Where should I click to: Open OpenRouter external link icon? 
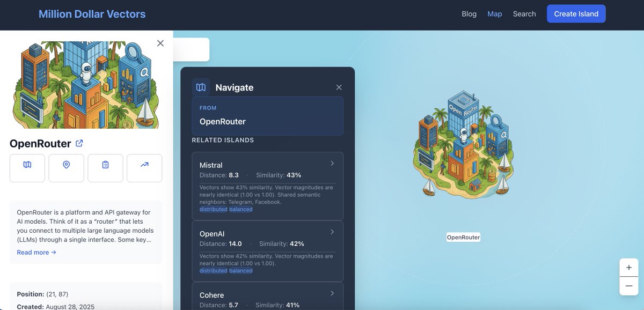pyautogui.click(x=79, y=143)
